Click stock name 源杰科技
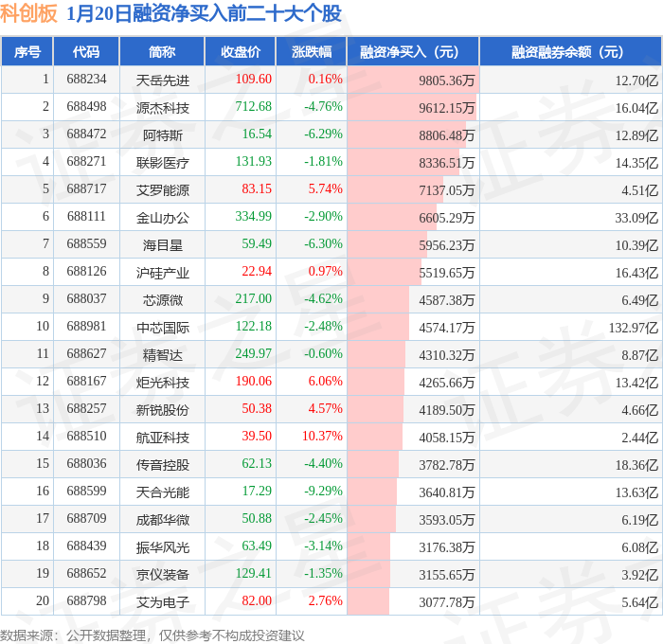 (162, 108)
